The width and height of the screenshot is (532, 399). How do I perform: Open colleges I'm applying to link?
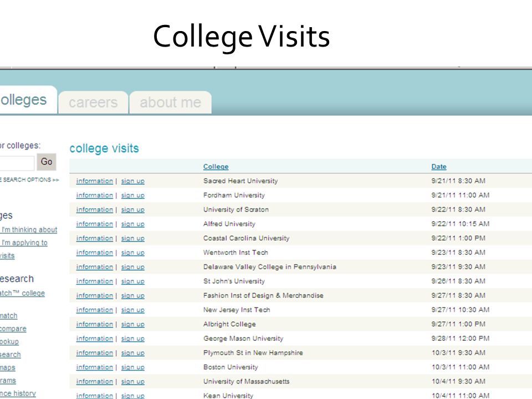point(24,243)
